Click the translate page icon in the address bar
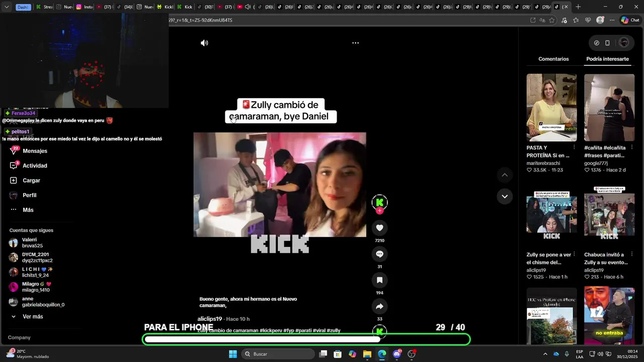The image size is (644, 362). (x=542, y=20)
